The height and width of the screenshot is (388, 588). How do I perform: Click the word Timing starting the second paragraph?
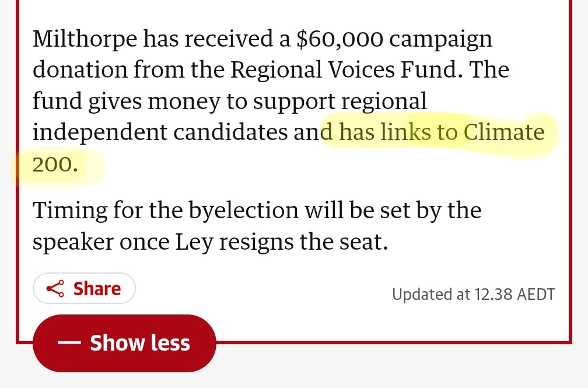[70, 210]
